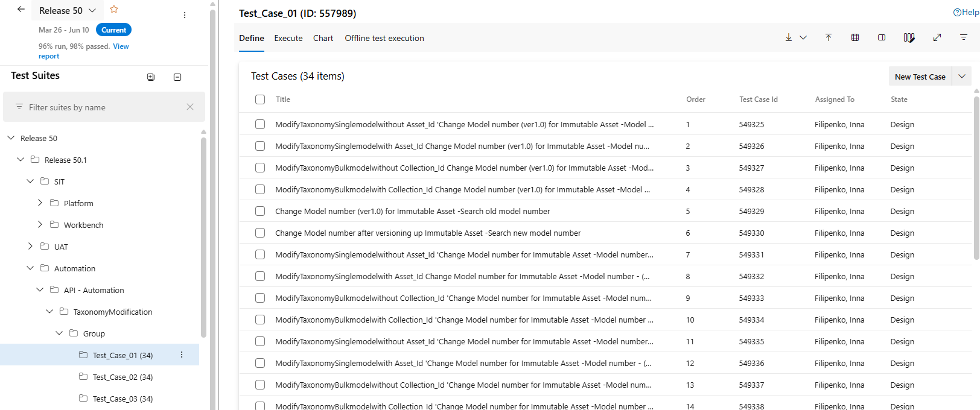The image size is (980, 410).
Task: Open the Offline test execution tab
Action: click(x=384, y=38)
